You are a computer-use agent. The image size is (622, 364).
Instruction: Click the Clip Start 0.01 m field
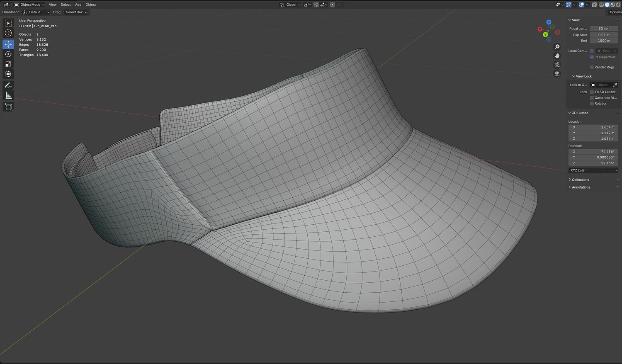pos(604,35)
